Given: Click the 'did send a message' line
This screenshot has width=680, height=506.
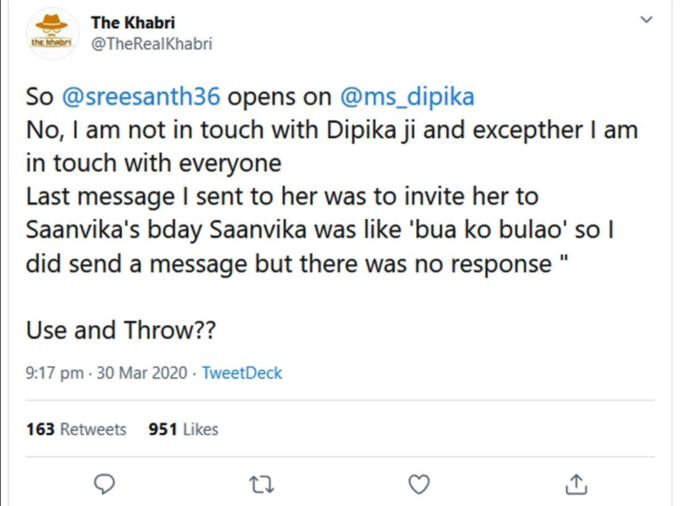Looking at the screenshot, I should [297, 264].
